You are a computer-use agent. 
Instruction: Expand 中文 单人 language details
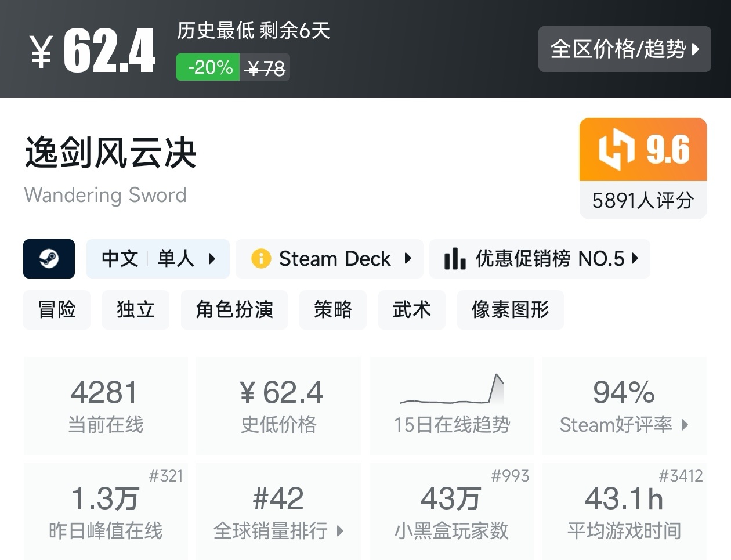click(158, 259)
